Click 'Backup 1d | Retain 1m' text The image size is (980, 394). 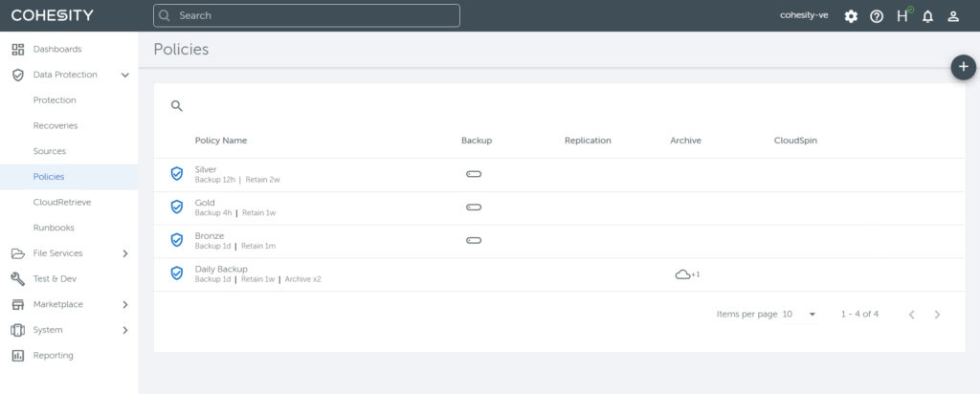pos(235,246)
